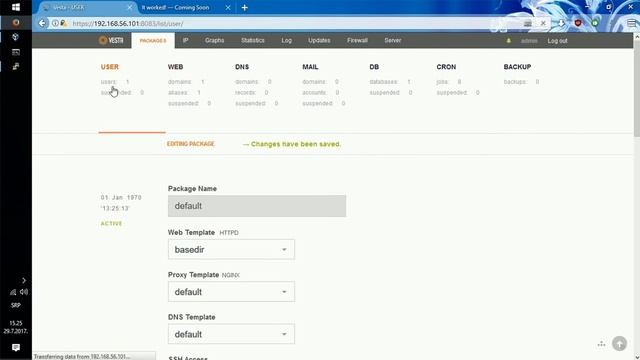Open the Web Template basedir dropdown
This screenshot has height=360, width=640.
[231, 249]
